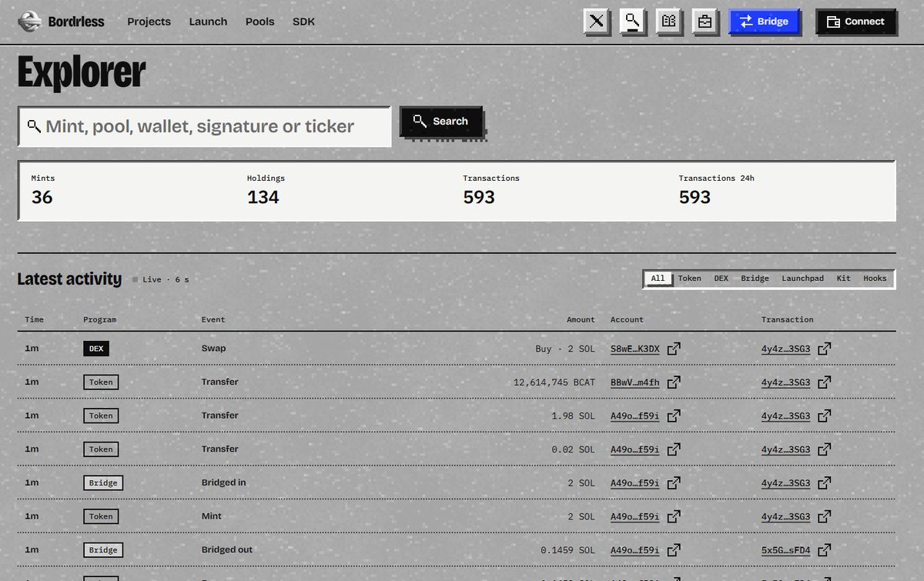The width and height of the screenshot is (924, 581).
Task: Open account external icon in Bridged in row
Action: point(674,482)
